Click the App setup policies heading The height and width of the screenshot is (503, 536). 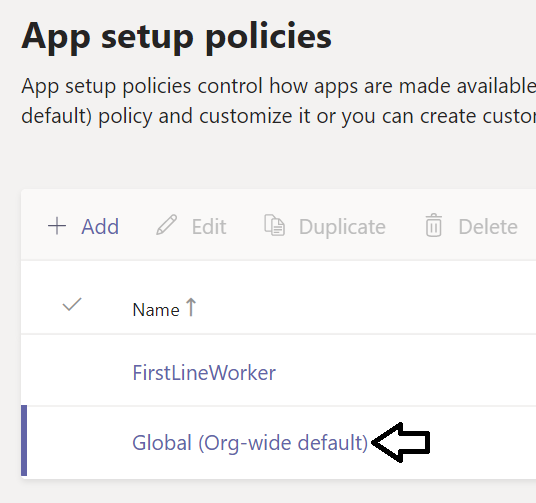coord(176,37)
